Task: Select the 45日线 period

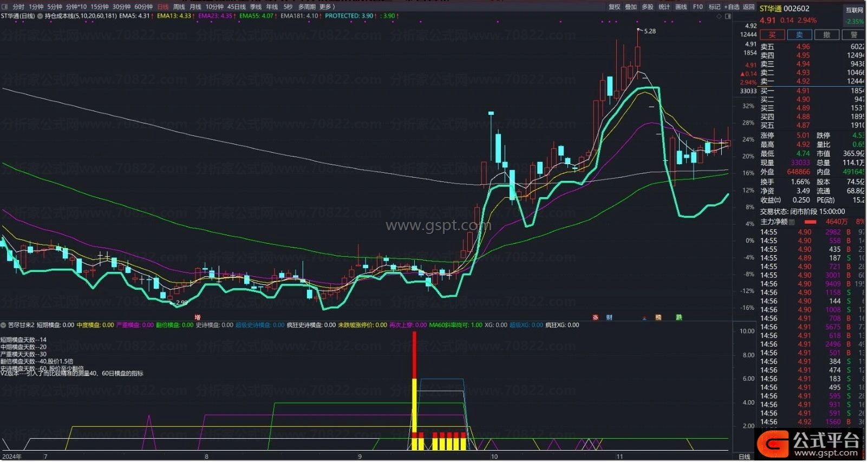Action: [237, 7]
